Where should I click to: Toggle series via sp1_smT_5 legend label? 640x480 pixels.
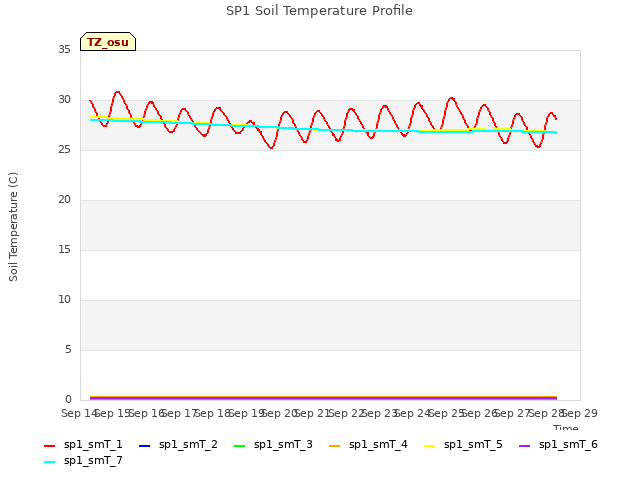(x=473, y=444)
